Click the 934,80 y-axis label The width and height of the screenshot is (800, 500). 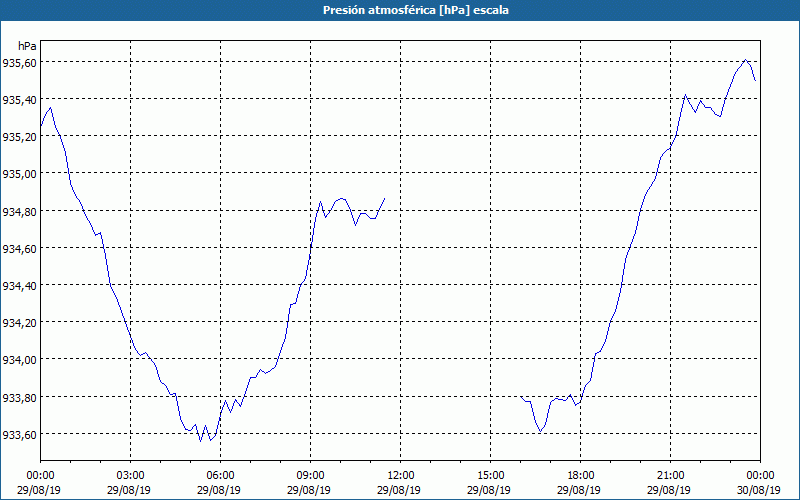click(20, 212)
